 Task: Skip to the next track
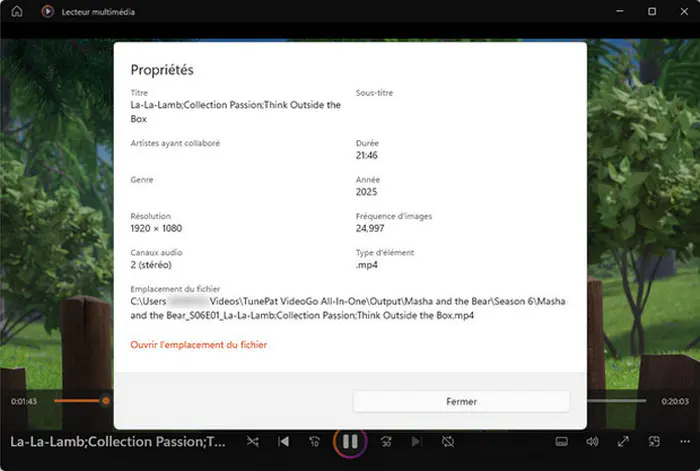(416, 442)
